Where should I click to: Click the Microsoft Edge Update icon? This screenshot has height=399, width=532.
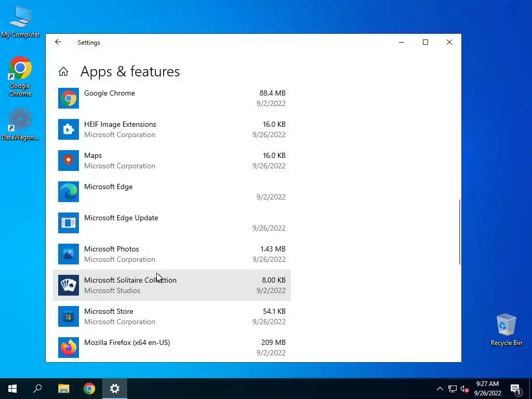[x=69, y=223]
